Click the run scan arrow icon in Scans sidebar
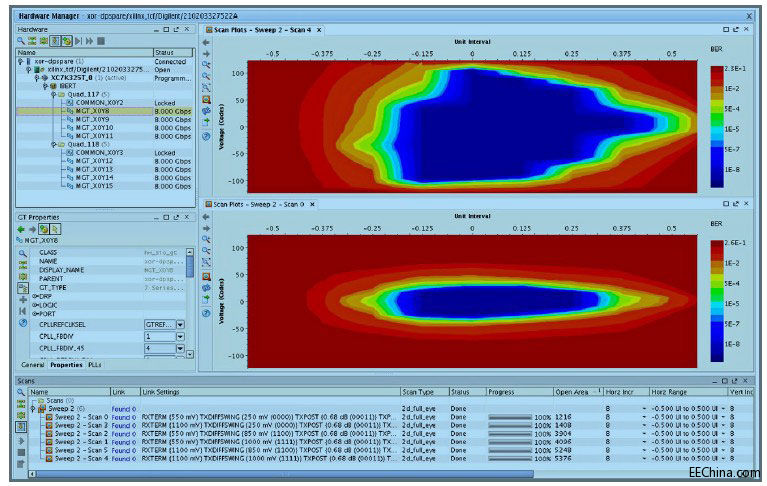The height and width of the screenshot is (486, 767). pyautogui.click(x=21, y=441)
